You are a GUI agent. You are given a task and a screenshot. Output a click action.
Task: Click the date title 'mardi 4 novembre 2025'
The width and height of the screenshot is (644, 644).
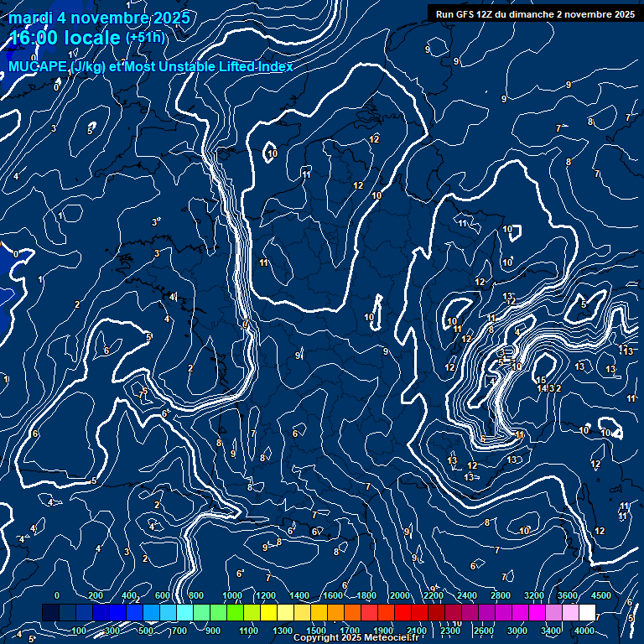pos(99,18)
